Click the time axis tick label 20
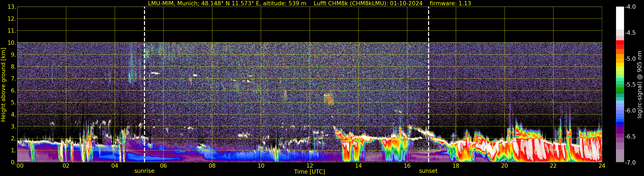 tap(505, 166)
